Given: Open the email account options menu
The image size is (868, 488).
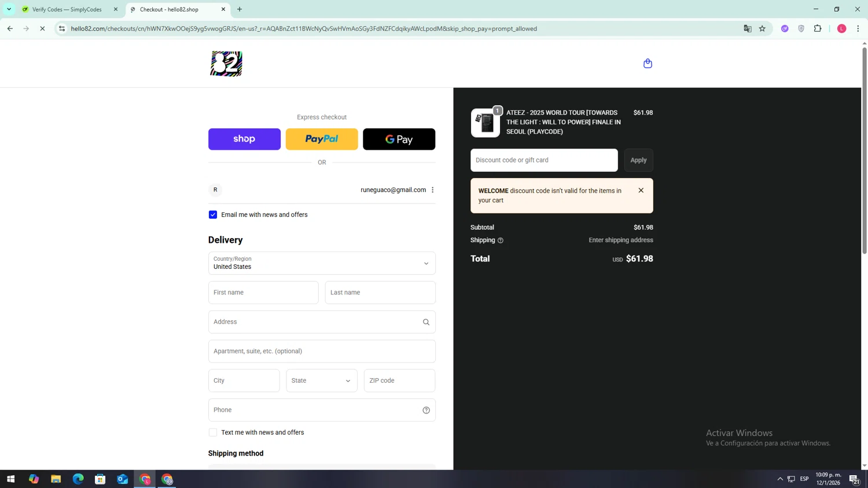Looking at the screenshot, I should [x=432, y=190].
